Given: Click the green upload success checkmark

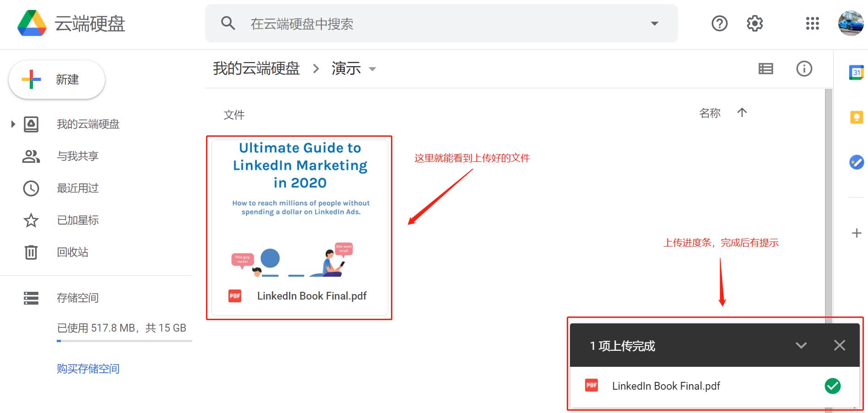Looking at the screenshot, I should [x=833, y=386].
